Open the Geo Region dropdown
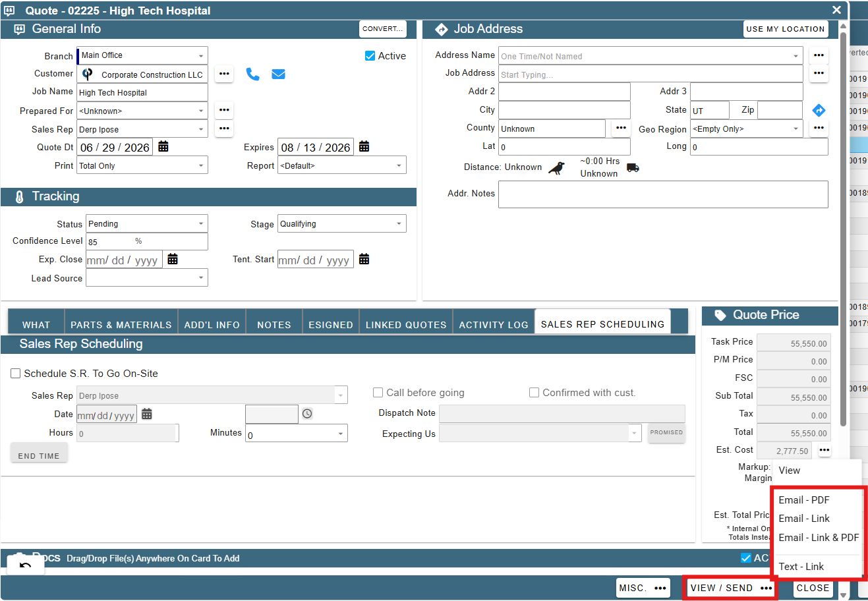 (x=747, y=129)
